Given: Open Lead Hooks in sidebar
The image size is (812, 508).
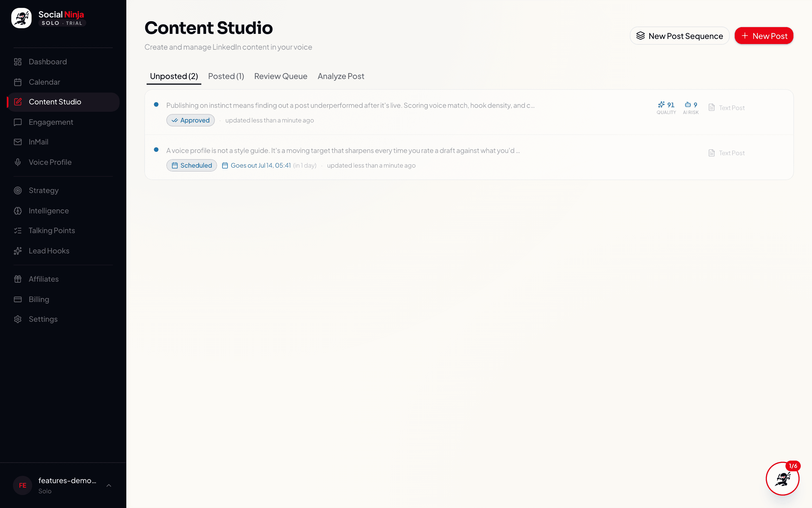Looking at the screenshot, I should tap(63, 251).
